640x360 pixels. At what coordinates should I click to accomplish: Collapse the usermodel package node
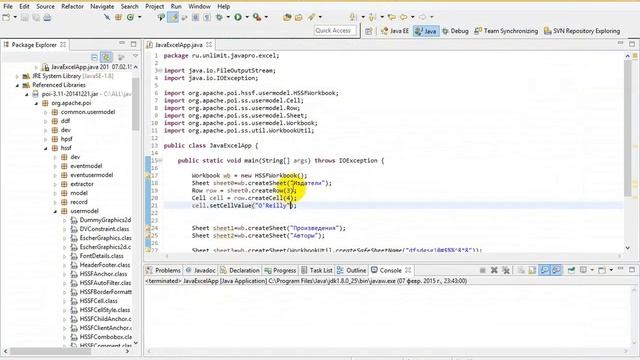55,211
